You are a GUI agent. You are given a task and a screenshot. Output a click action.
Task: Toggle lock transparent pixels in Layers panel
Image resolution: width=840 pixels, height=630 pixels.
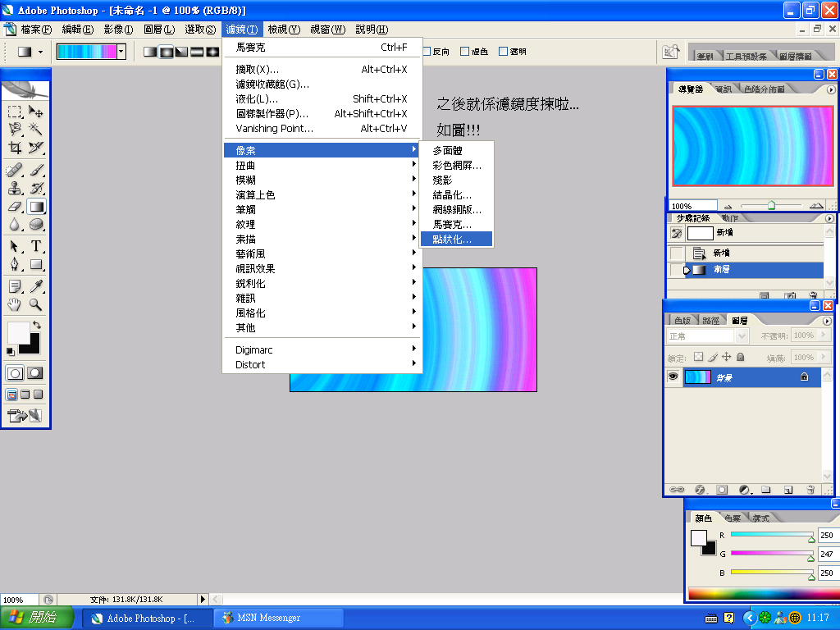tap(699, 357)
